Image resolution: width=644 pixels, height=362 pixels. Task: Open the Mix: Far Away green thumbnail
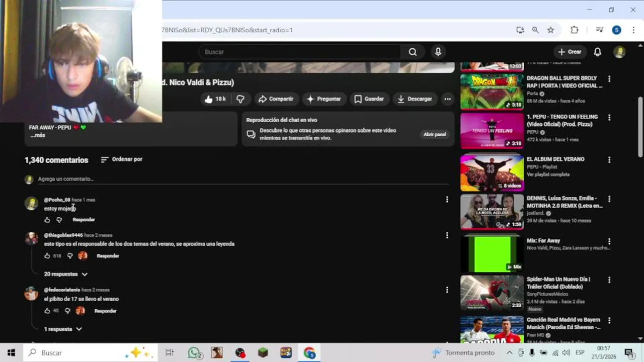(492, 254)
